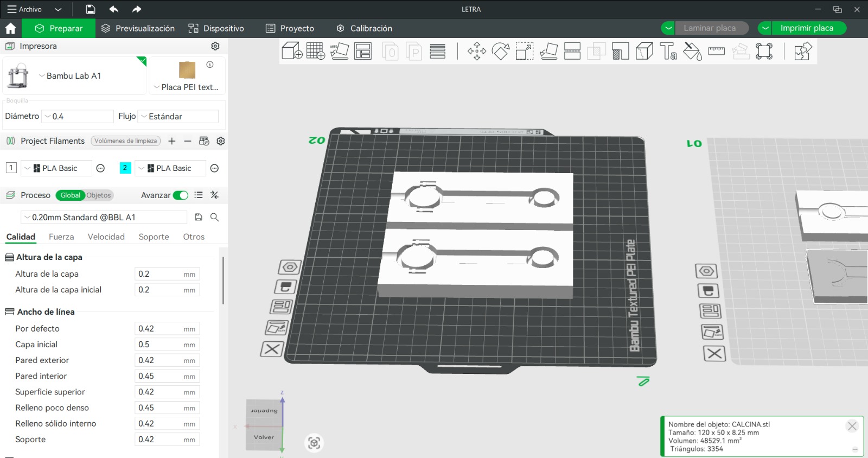Redo the last action
The image size is (868, 458).
coord(137,9)
